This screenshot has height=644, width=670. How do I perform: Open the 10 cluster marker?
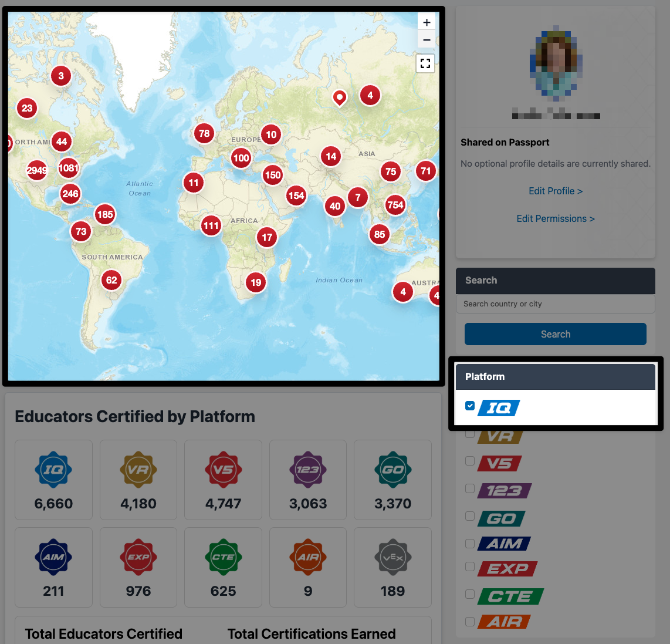pos(271,134)
